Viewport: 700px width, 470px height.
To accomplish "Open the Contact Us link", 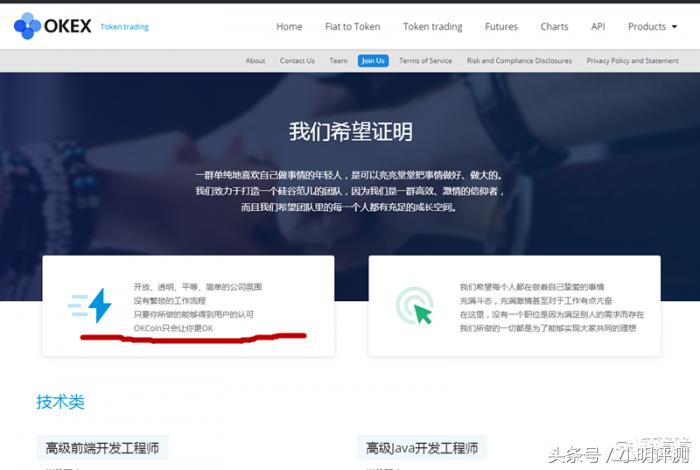I will (297, 61).
